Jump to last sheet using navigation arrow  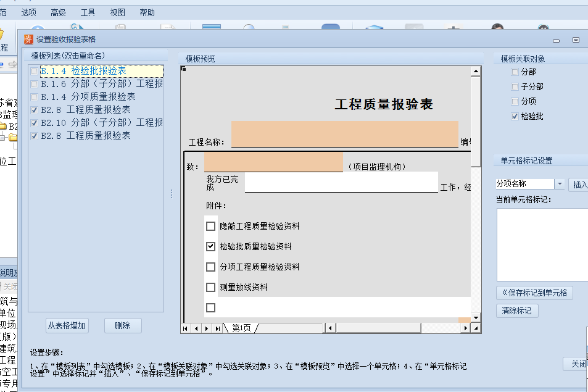tap(217, 328)
